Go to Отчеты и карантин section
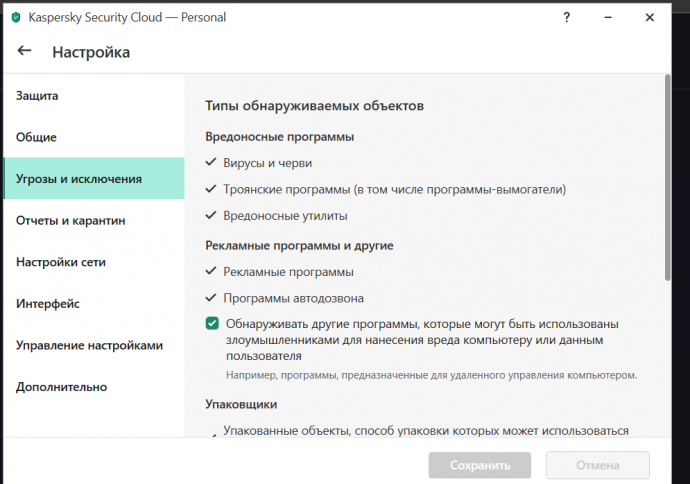The height and width of the screenshot is (484, 690). click(70, 220)
